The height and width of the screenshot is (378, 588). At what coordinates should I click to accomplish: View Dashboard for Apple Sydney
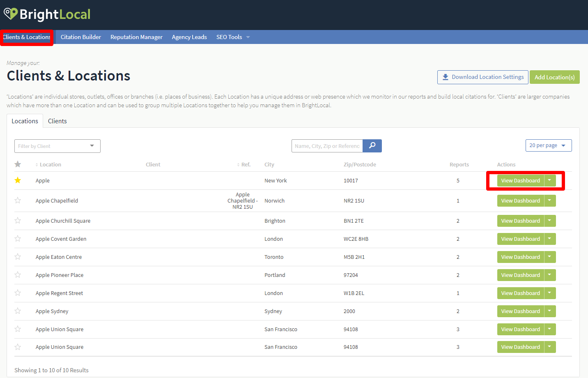coord(520,311)
